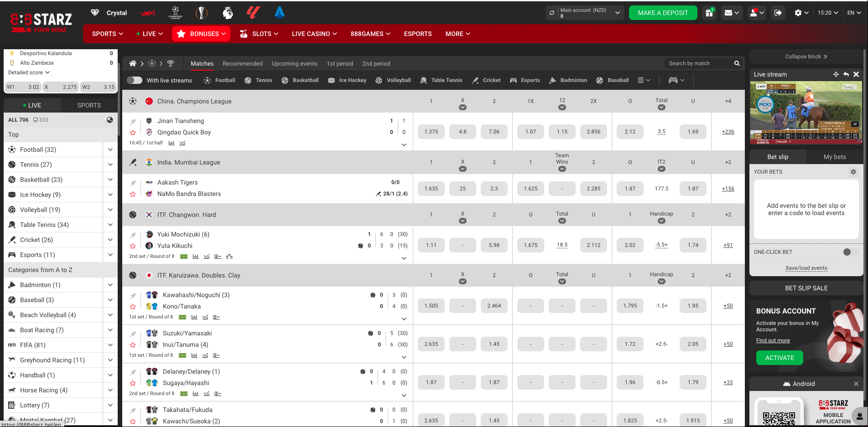Open the EN language dropdown
This screenshot has height=427, width=868.
(854, 13)
